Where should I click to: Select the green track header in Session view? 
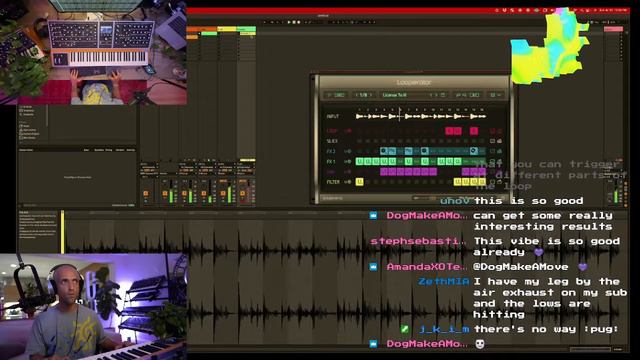[246, 29]
